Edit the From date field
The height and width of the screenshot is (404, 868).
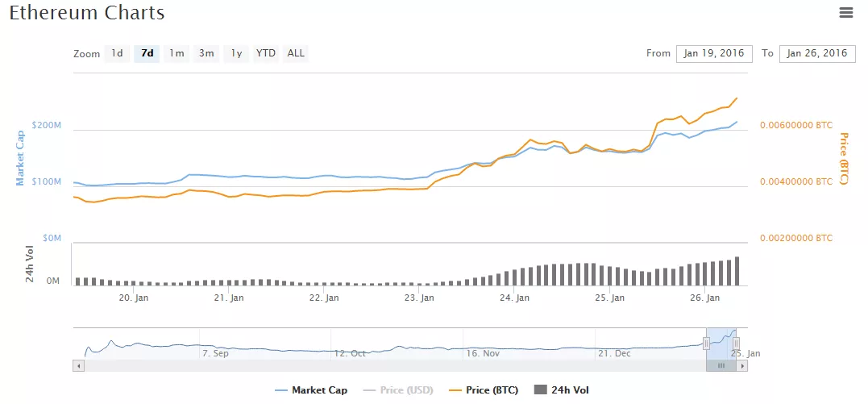coord(714,53)
